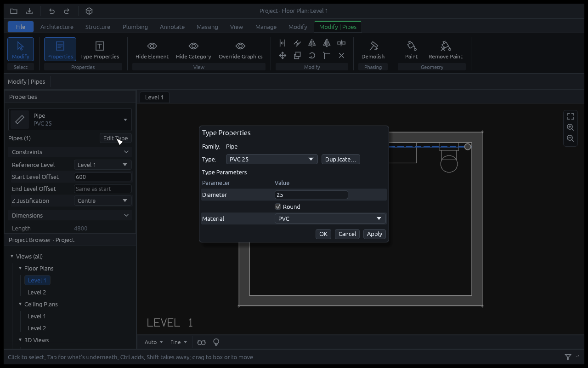Redo the last undone action
Viewport: 588px width, 368px height.
(x=67, y=11)
